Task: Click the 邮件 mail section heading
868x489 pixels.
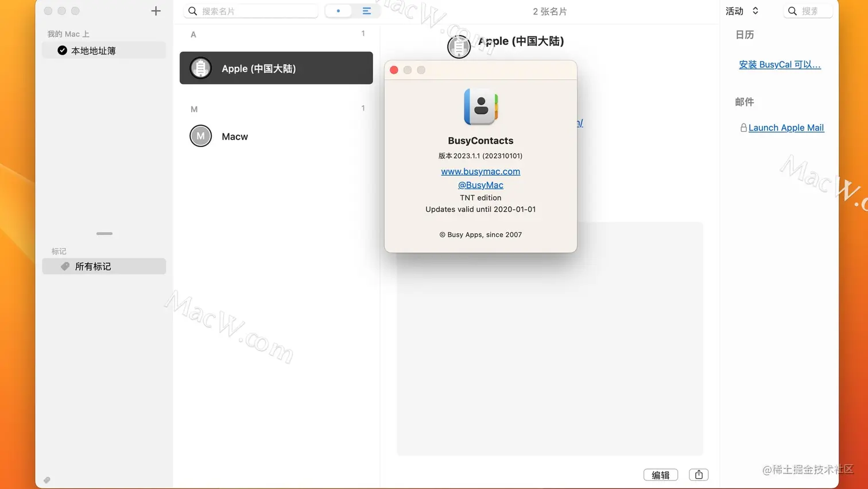Action: click(745, 102)
